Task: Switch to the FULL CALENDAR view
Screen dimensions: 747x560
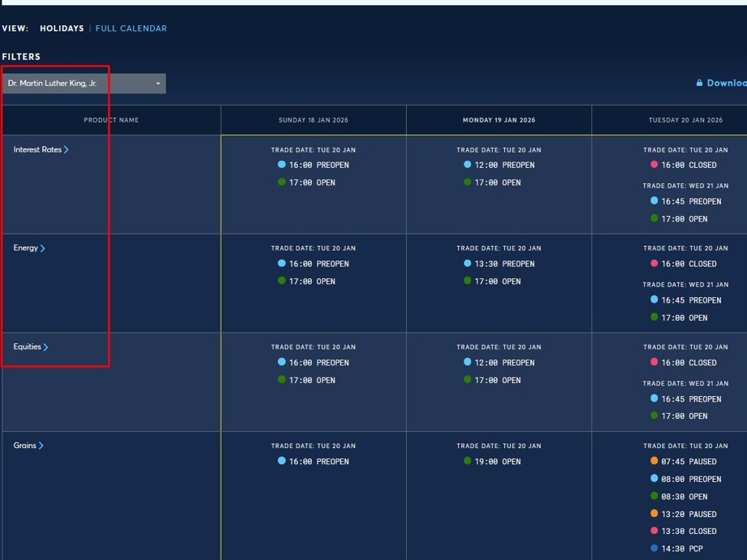Action: tap(131, 28)
